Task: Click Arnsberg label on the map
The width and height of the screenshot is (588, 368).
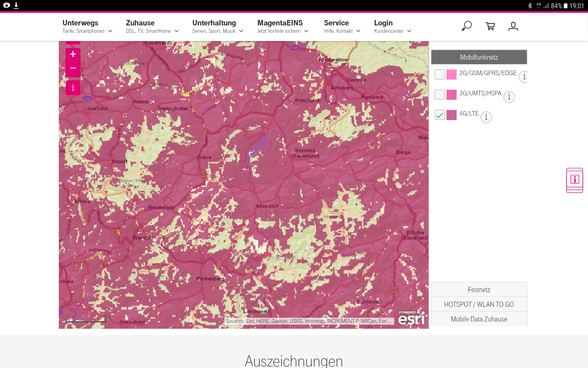Action: click(x=342, y=88)
